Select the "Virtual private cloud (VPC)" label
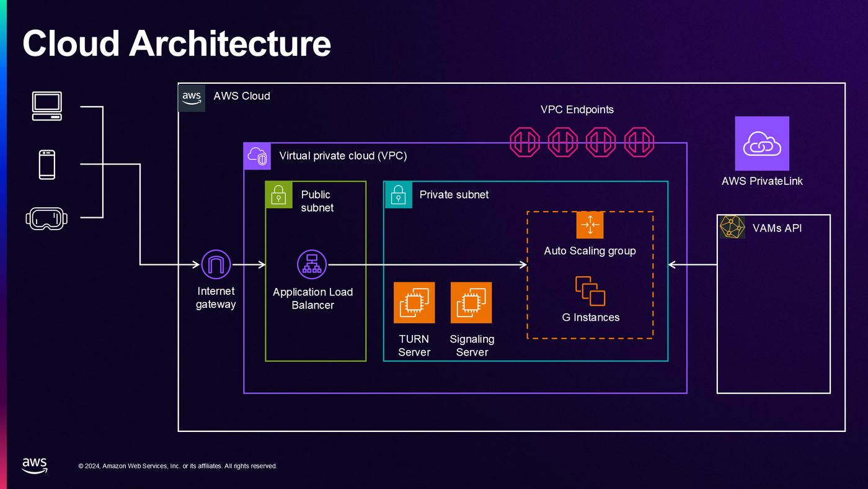 coord(343,156)
